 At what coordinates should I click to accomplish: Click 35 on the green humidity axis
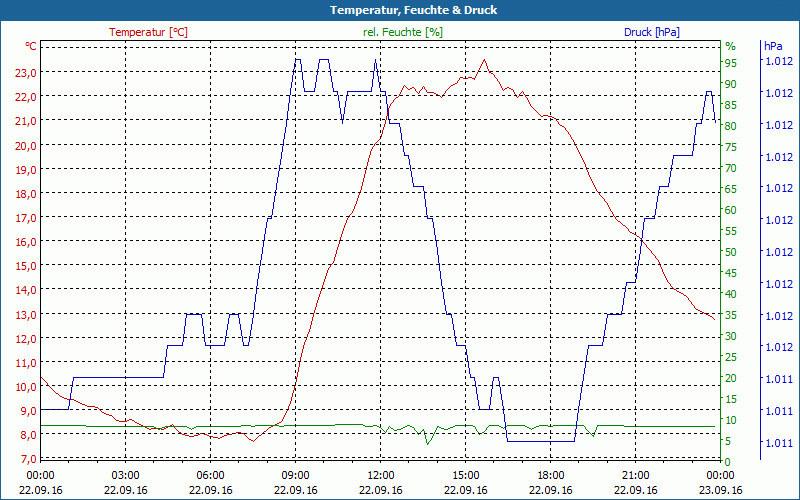tap(731, 315)
